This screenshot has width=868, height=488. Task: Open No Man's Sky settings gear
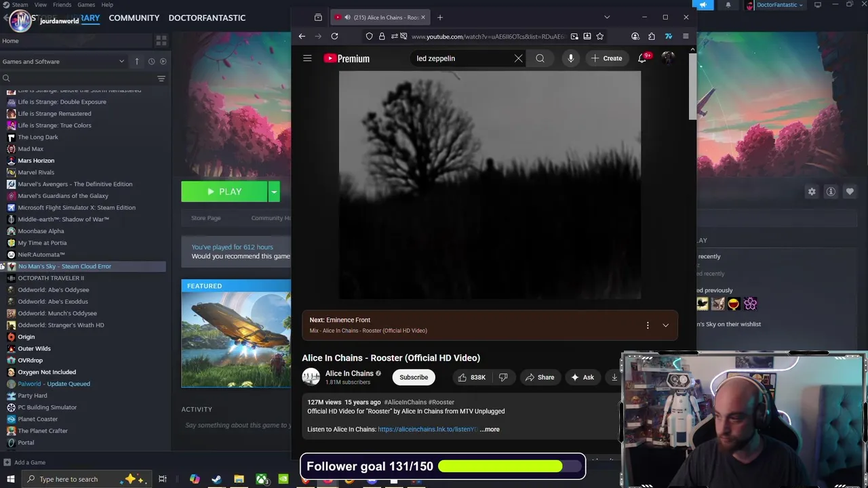tap(812, 192)
